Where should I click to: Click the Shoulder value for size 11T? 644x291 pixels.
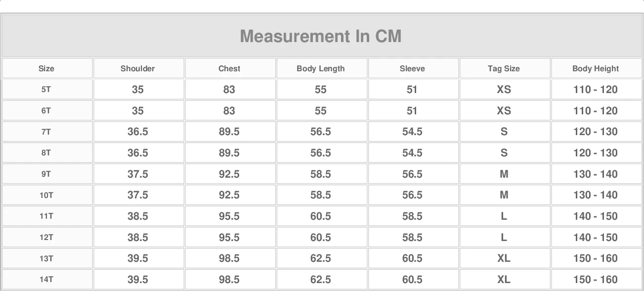point(138,216)
